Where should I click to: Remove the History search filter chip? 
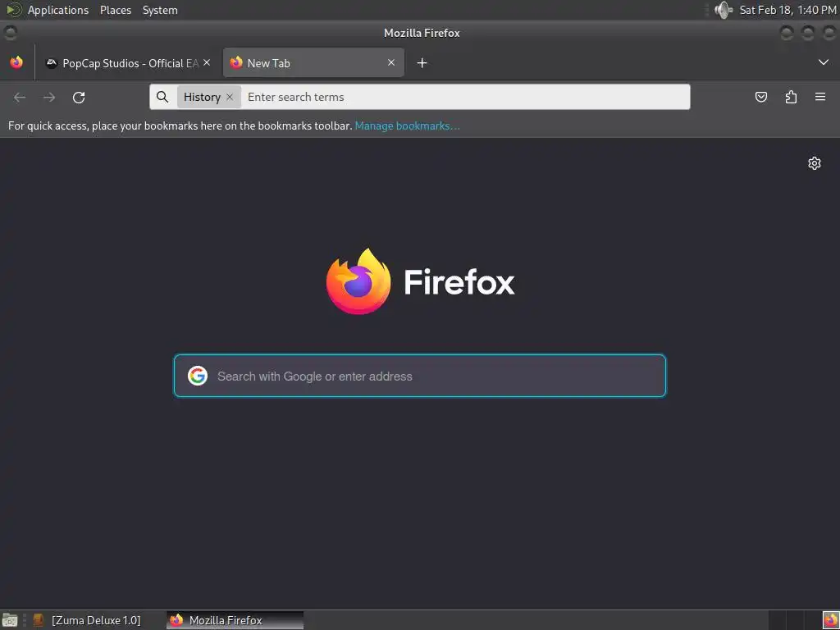tap(230, 97)
